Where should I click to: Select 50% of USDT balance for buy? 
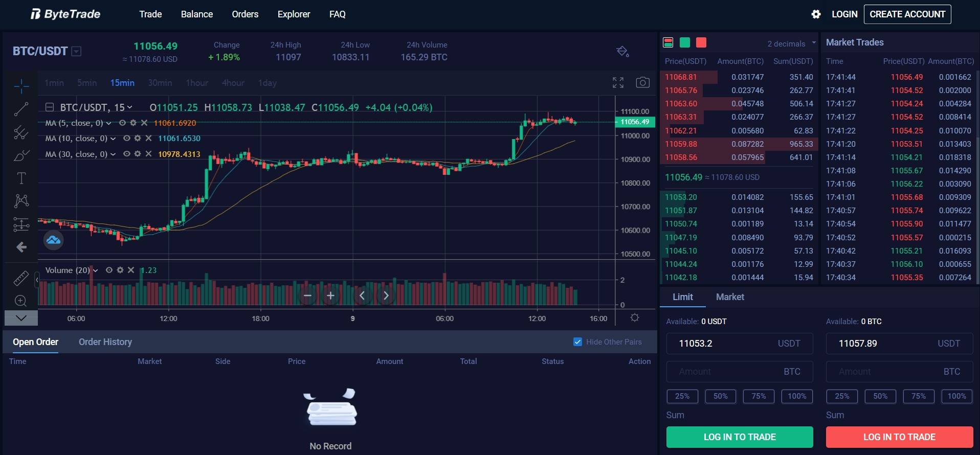(720, 396)
